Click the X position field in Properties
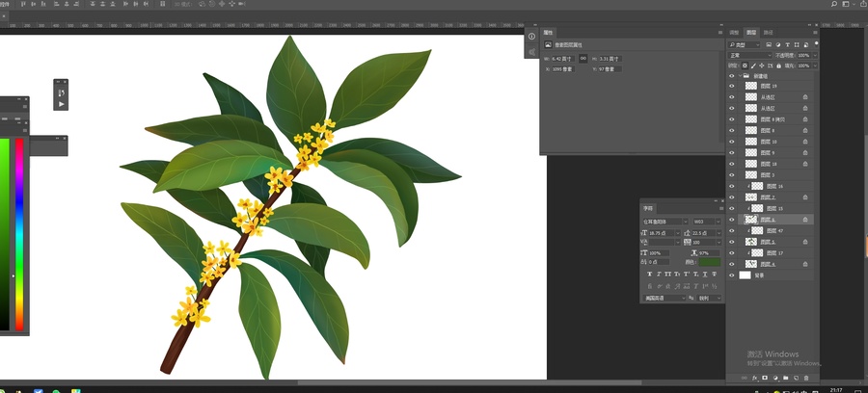 (x=563, y=69)
